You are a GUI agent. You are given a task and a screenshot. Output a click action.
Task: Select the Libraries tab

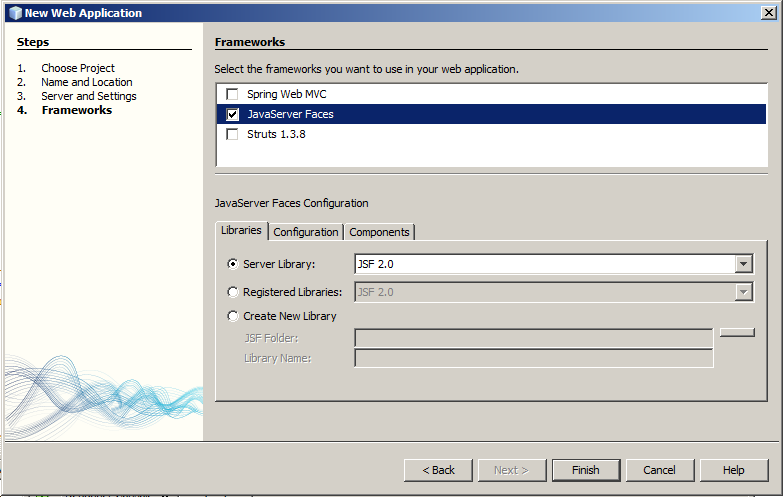(241, 230)
